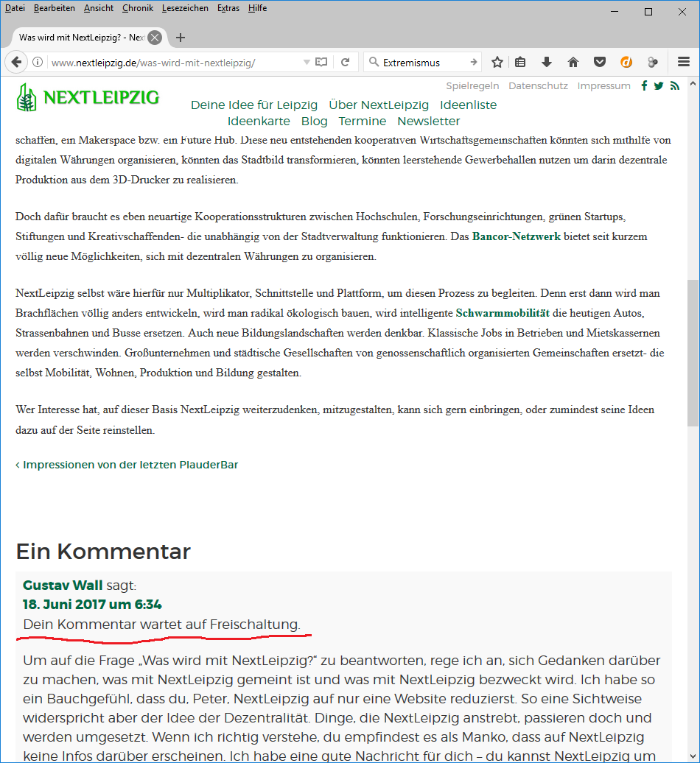Image resolution: width=700 pixels, height=763 pixels.
Task: Click the search magnifier icon
Action: (374, 63)
